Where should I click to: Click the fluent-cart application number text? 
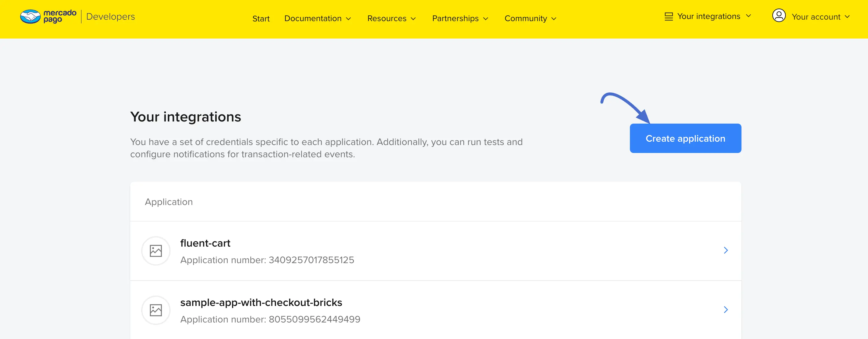point(267,260)
